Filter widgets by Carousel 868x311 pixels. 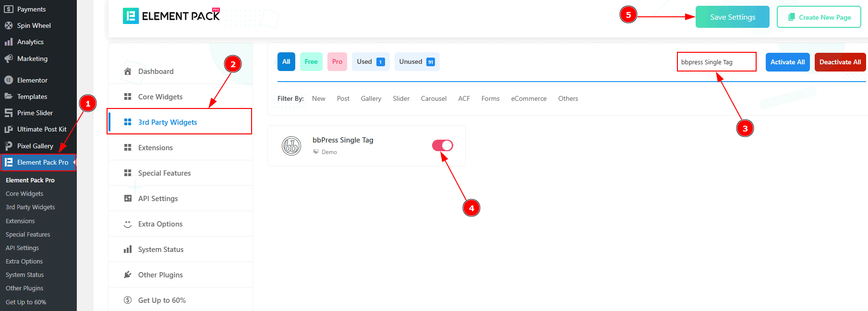[x=434, y=98]
